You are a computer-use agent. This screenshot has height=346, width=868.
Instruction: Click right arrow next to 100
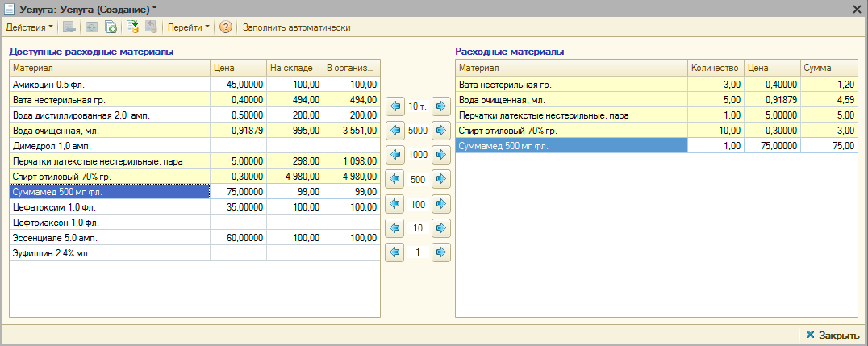coord(440,204)
